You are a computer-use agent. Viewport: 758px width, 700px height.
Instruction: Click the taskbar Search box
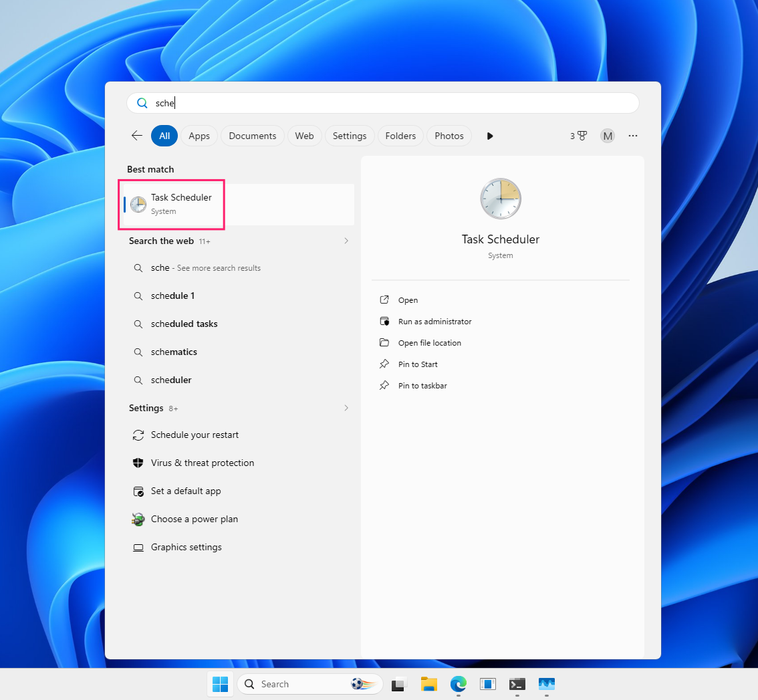tap(310, 684)
